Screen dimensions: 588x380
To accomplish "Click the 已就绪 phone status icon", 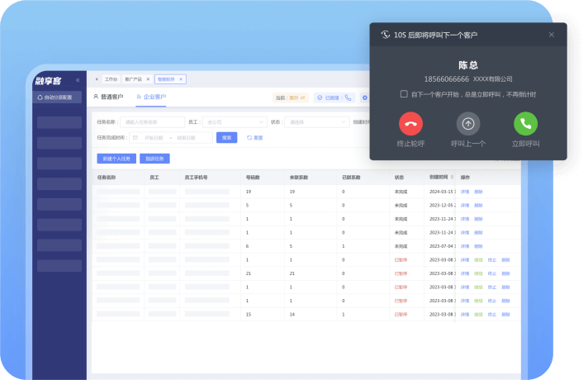I will [x=347, y=97].
